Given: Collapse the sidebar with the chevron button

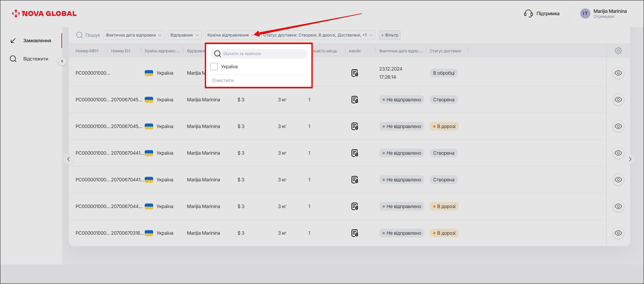Looking at the screenshot, I should coord(62,61).
